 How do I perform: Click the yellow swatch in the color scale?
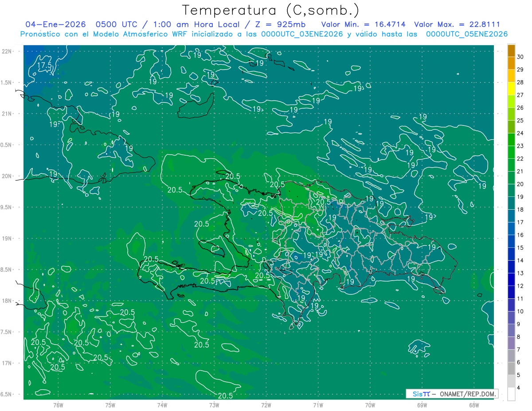coord(511,89)
